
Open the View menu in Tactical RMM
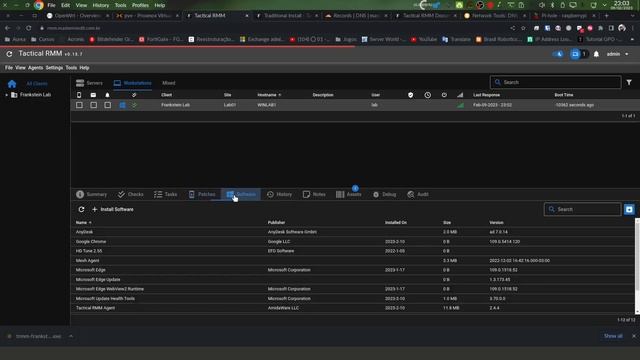(x=20, y=68)
